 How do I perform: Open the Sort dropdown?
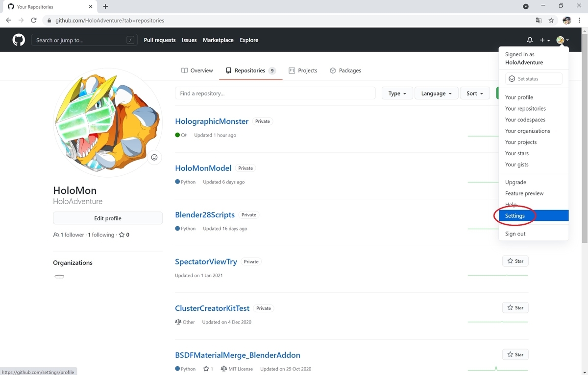(x=475, y=94)
